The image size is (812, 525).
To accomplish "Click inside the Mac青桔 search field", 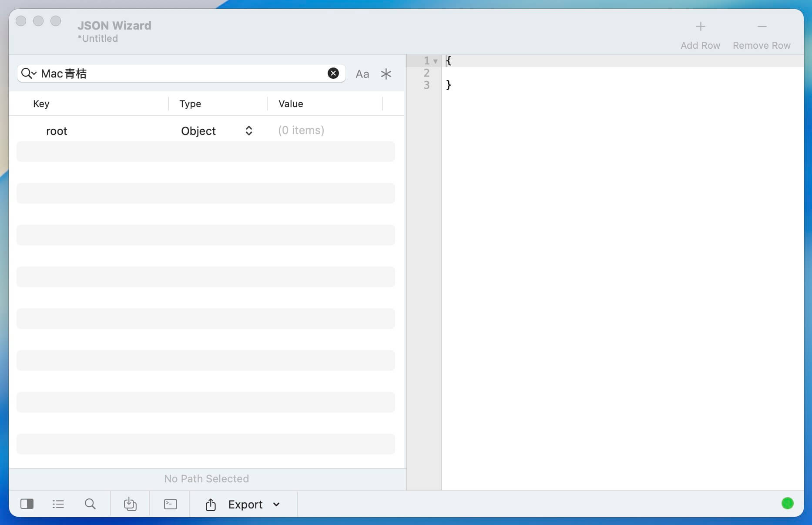I will point(174,73).
